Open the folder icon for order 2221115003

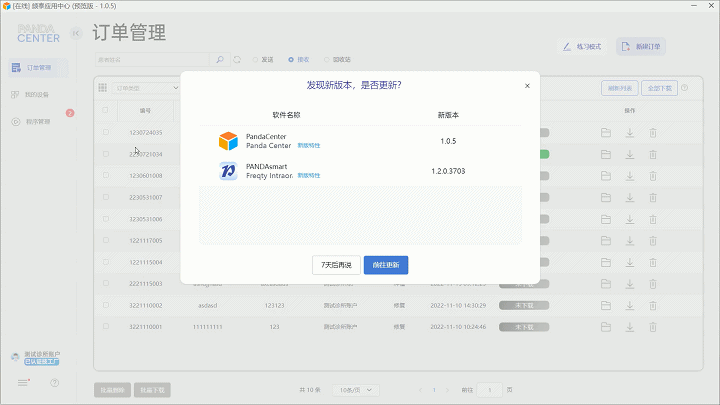tap(606, 284)
